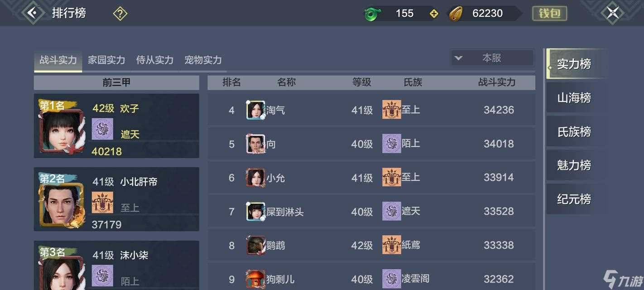The width and height of the screenshot is (644, 290).
Task: Switch to the 家园实力 tab
Action: coord(106,60)
